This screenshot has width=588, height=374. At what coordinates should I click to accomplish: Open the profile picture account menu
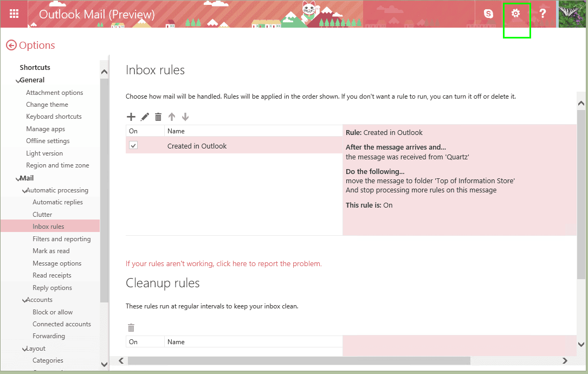pos(573,14)
